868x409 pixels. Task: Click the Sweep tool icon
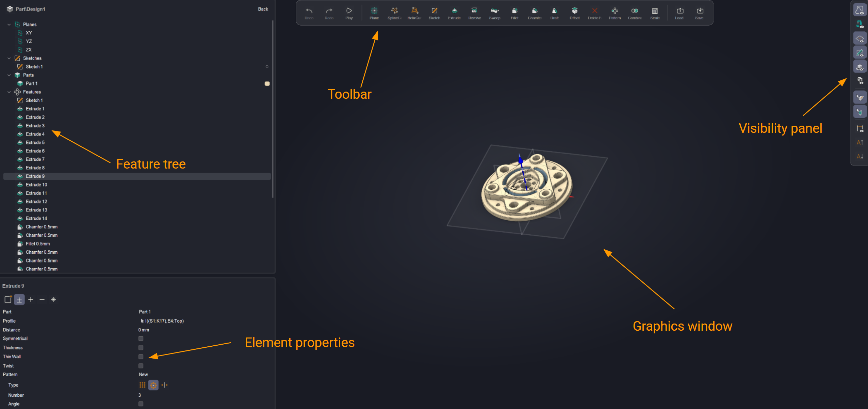tap(494, 13)
